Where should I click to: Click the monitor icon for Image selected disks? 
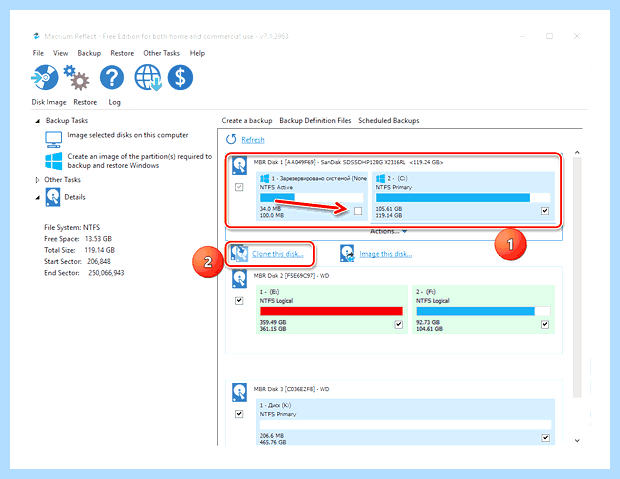(53, 139)
